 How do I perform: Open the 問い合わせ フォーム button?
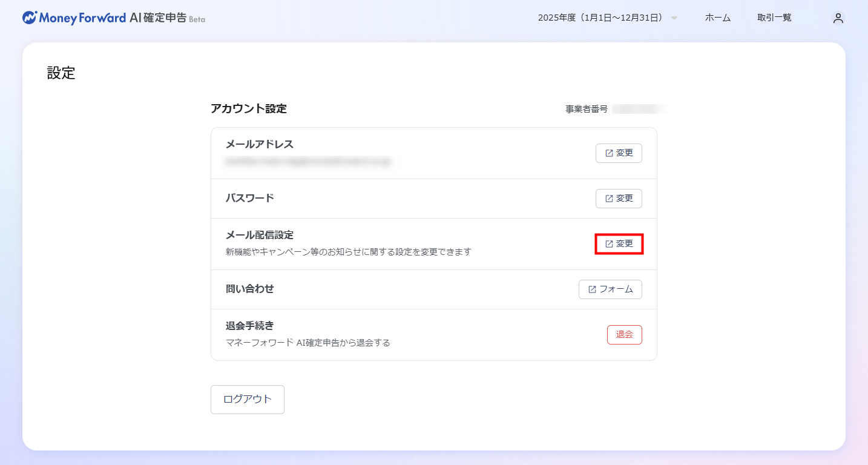tap(610, 289)
